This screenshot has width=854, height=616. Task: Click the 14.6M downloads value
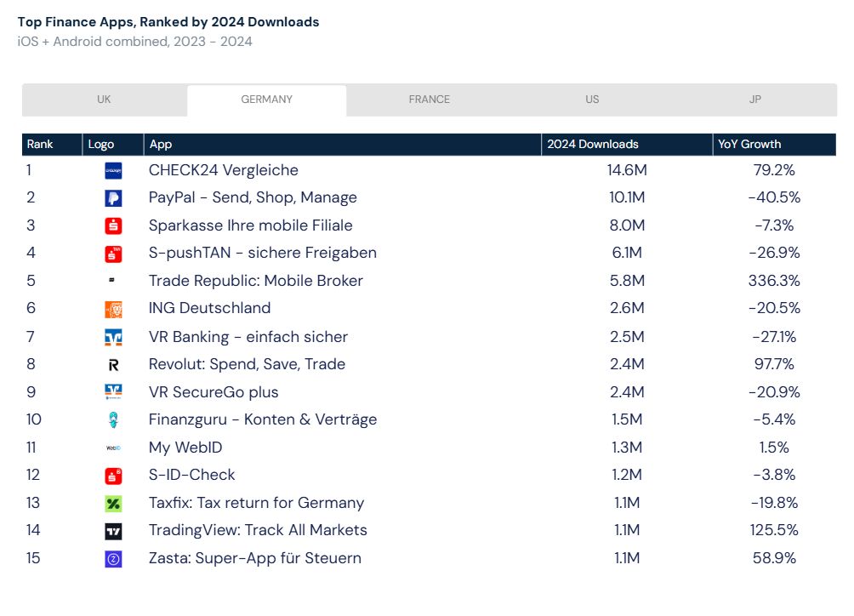(x=627, y=170)
